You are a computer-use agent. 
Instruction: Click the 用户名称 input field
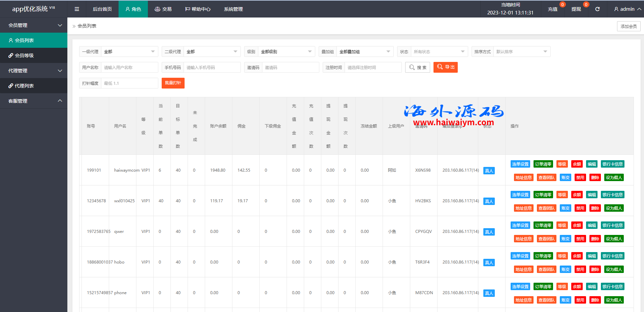(x=129, y=67)
